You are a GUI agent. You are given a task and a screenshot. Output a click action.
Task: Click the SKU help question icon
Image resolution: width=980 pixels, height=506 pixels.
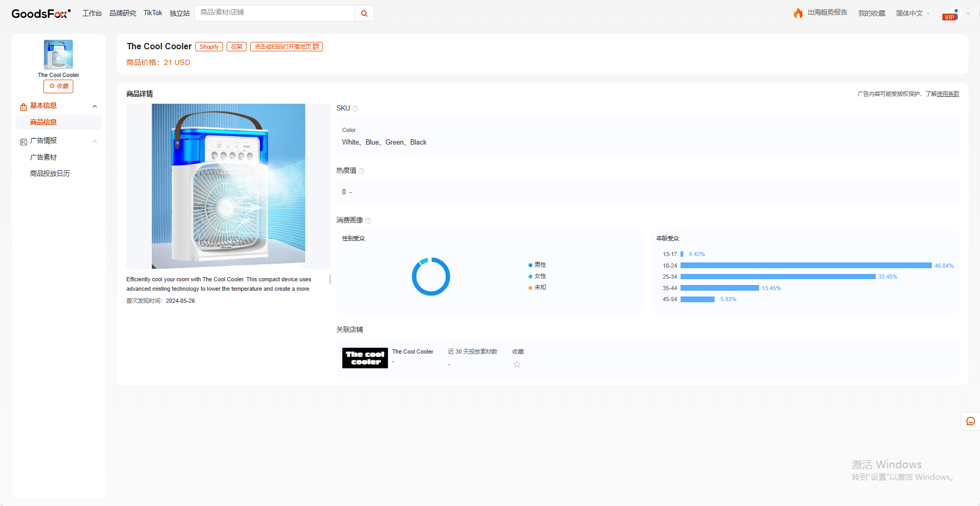click(355, 108)
